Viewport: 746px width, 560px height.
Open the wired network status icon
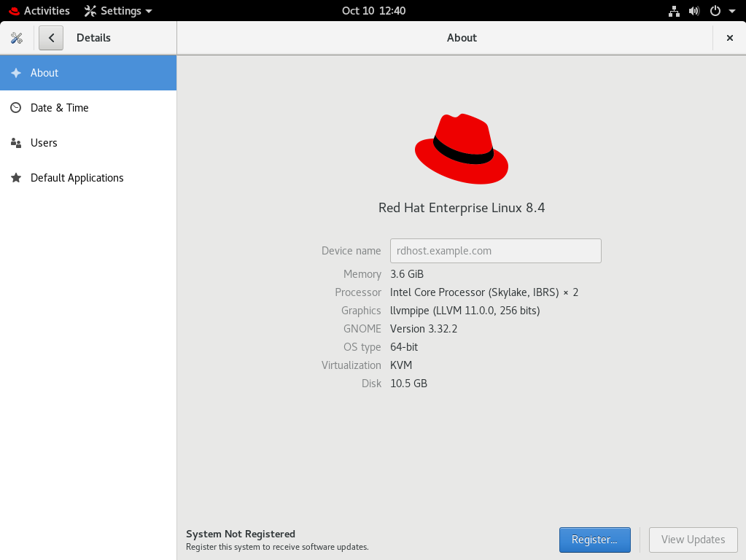(674, 11)
